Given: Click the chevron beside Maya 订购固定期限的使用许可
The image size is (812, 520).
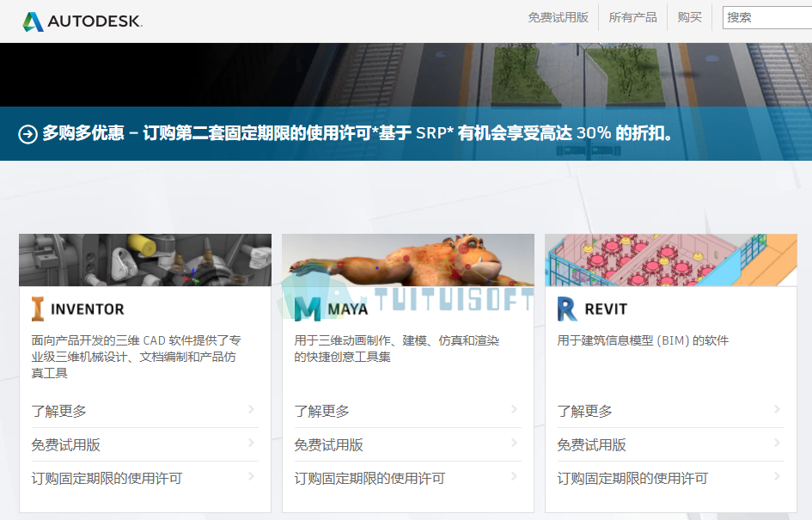Looking at the screenshot, I should click(x=515, y=476).
